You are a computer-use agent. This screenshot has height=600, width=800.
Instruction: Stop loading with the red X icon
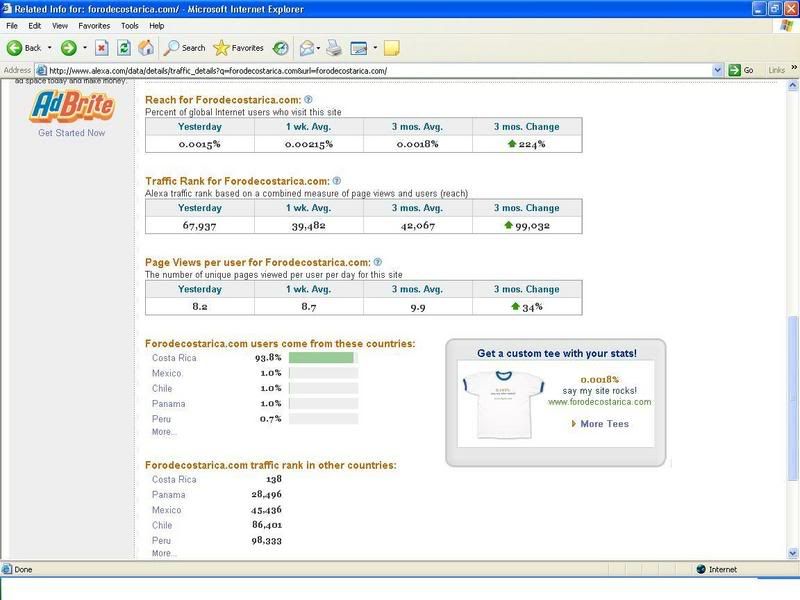(x=102, y=48)
